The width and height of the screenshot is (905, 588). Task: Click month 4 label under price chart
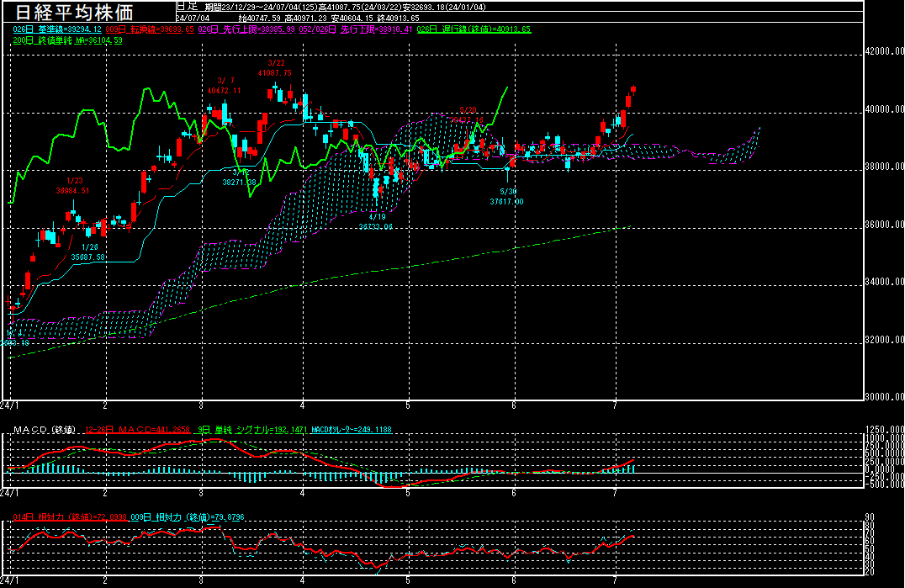[303, 405]
